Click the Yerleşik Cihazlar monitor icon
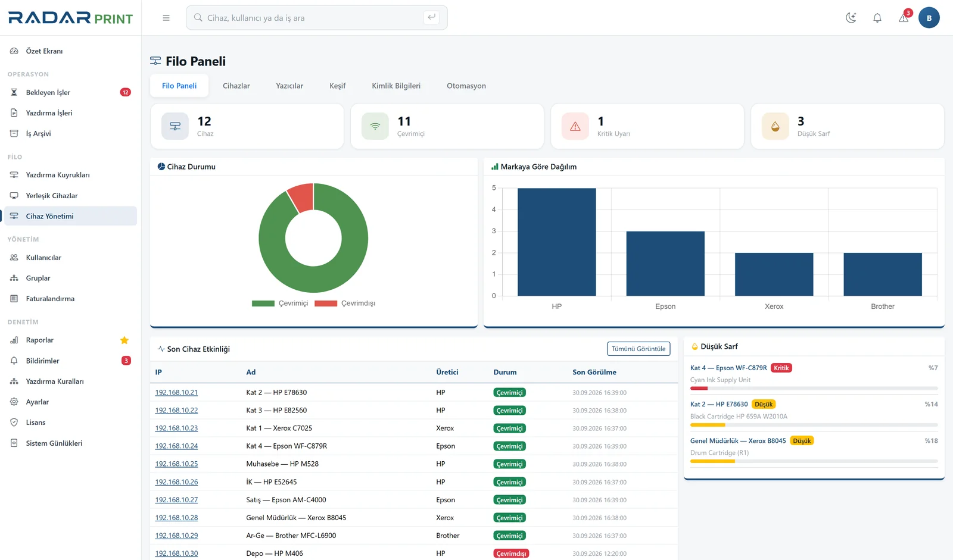Viewport: 953px width, 560px height. pos(14,196)
